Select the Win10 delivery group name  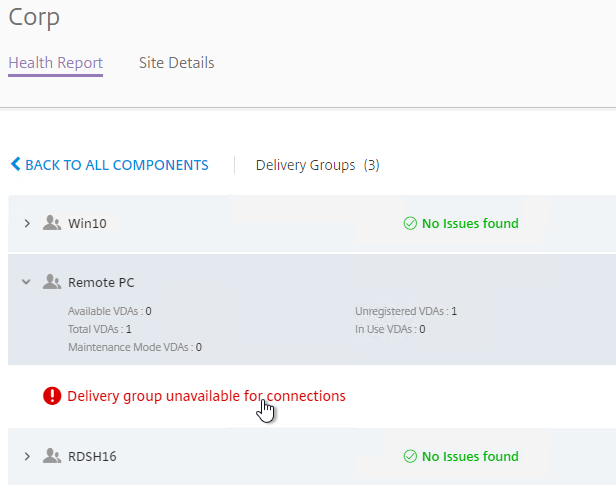click(x=87, y=224)
